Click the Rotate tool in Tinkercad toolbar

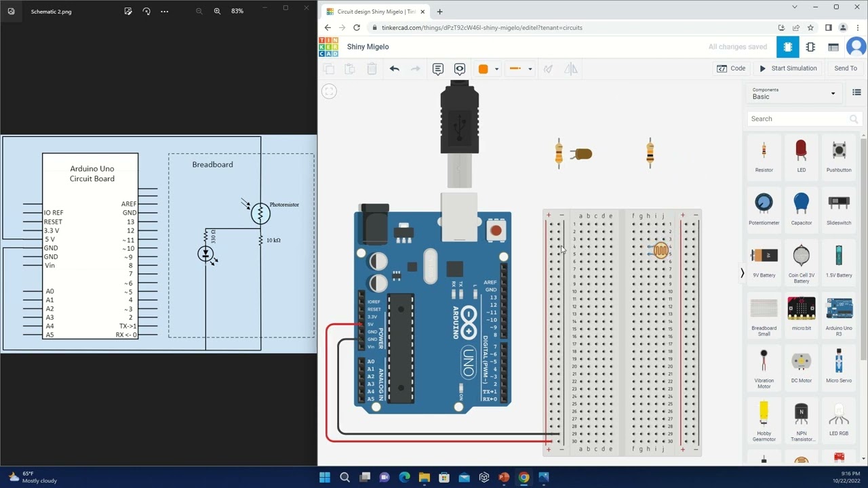point(549,68)
